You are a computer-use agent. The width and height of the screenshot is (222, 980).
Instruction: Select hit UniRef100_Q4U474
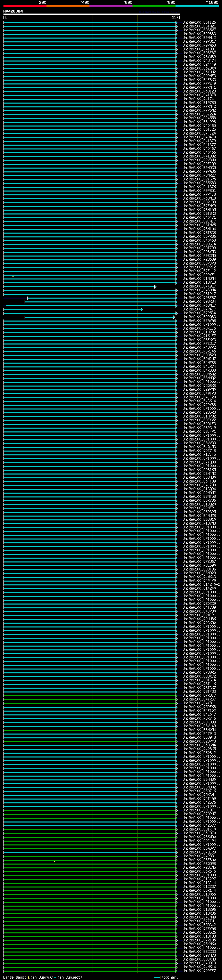tap(199, 60)
